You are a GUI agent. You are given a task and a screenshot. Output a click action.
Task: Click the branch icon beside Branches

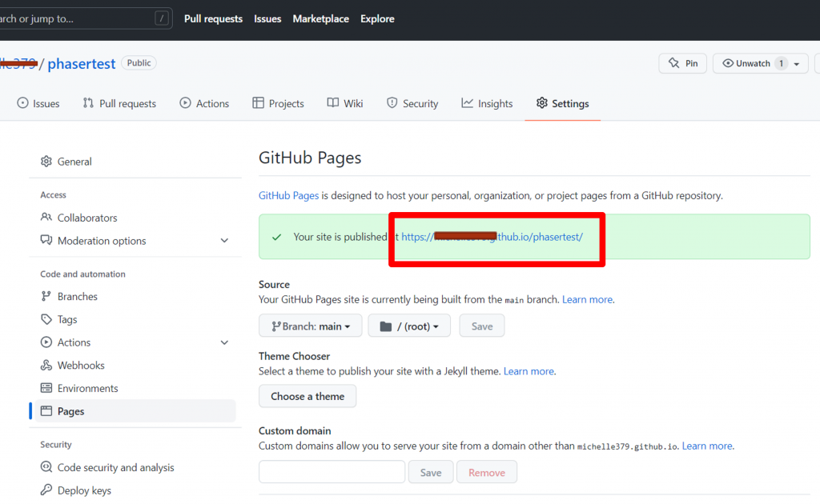tap(46, 296)
